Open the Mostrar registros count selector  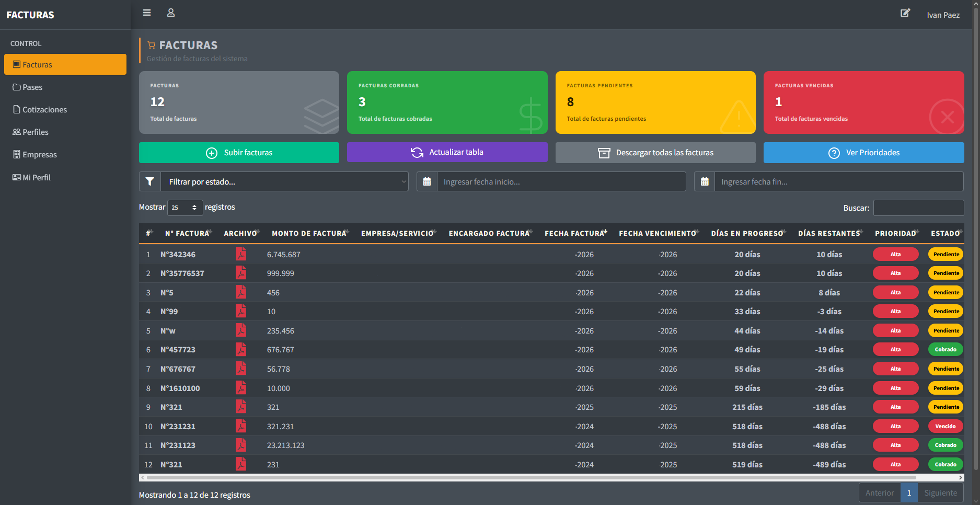[185, 208]
